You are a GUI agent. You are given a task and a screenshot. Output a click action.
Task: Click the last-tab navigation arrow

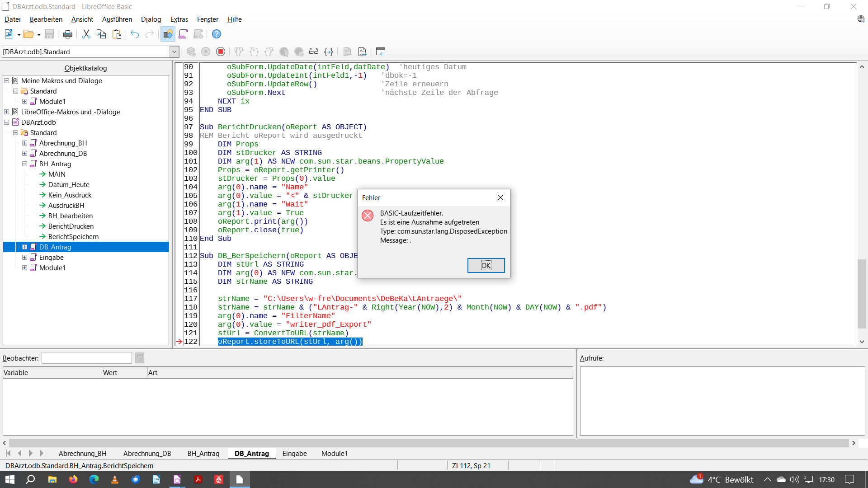(42, 453)
